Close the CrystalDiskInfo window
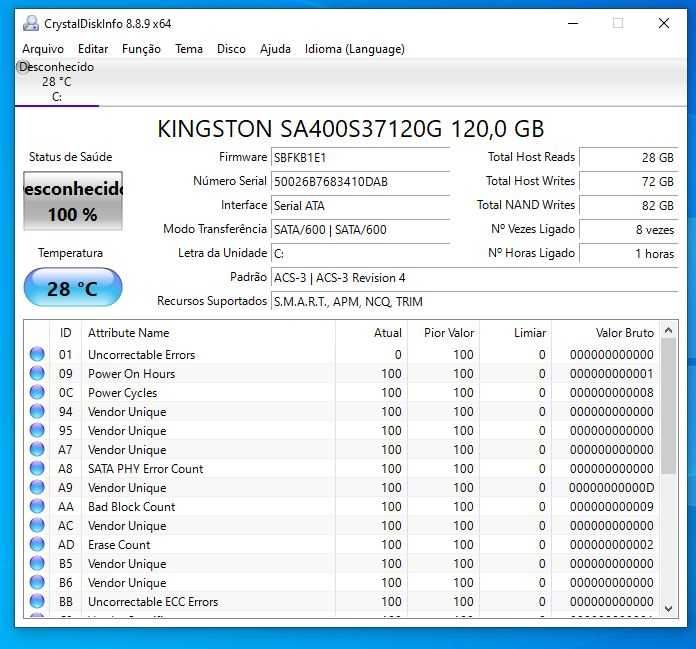 click(664, 23)
